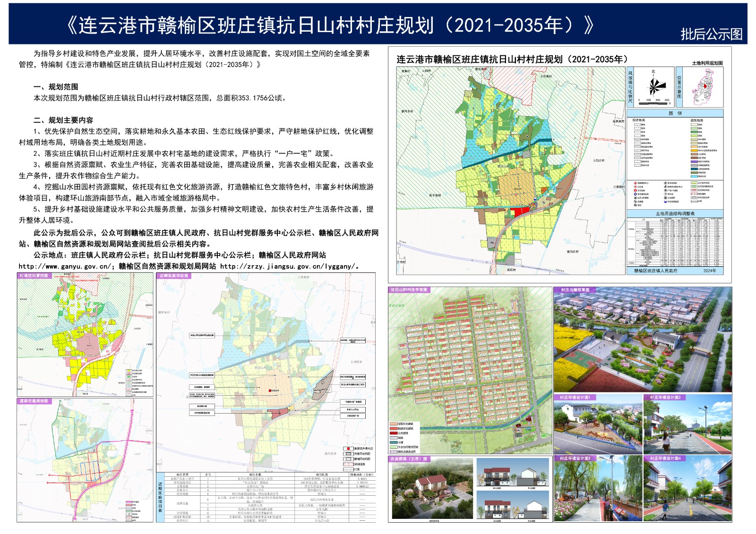
Task: Click the red parcel on main land-use map
Action: click(520, 212)
